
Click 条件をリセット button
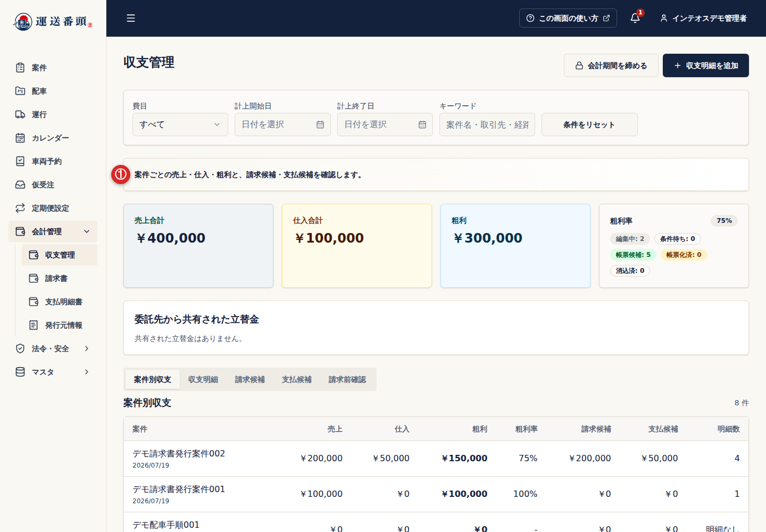coord(589,124)
